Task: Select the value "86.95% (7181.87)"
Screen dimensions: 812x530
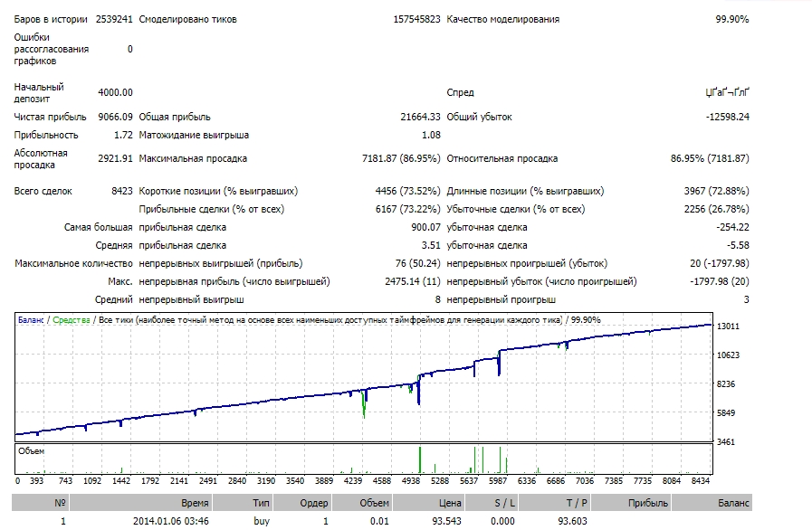Action: 710,158
